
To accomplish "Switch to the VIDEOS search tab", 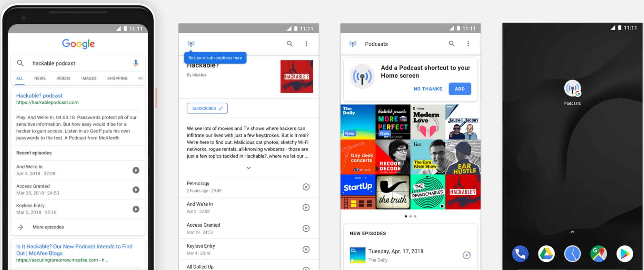I will click(63, 78).
